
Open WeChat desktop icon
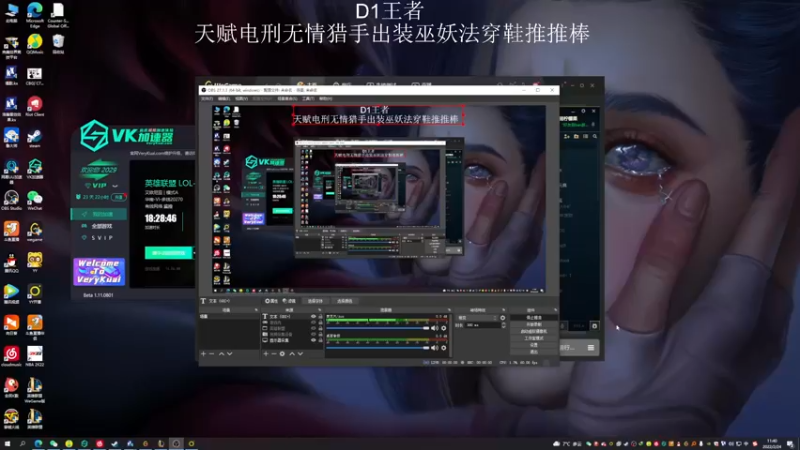click(x=35, y=200)
